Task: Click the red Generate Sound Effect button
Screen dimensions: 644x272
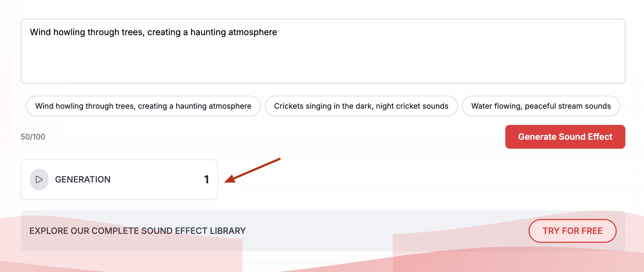Action: tap(565, 137)
